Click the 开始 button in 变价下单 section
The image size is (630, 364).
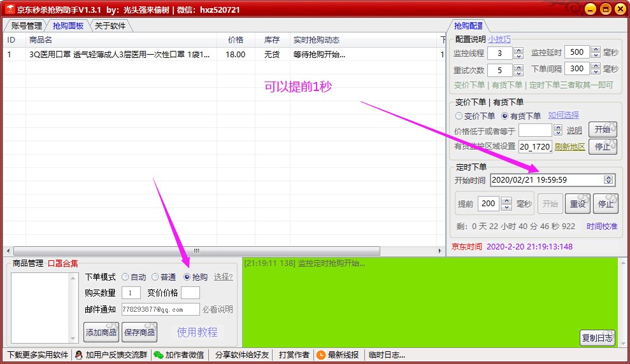pyautogui.click(x=603, y=130)
